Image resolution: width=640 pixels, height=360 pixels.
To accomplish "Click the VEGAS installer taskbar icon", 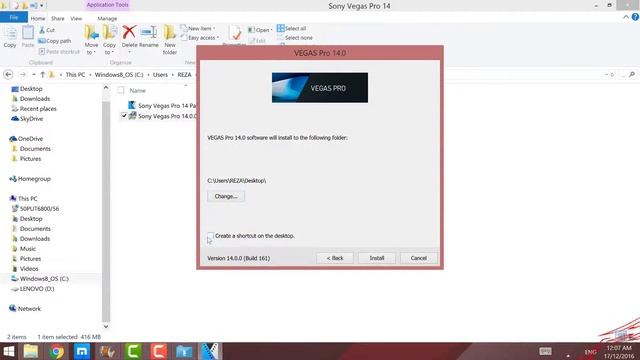I will (211, 351).
